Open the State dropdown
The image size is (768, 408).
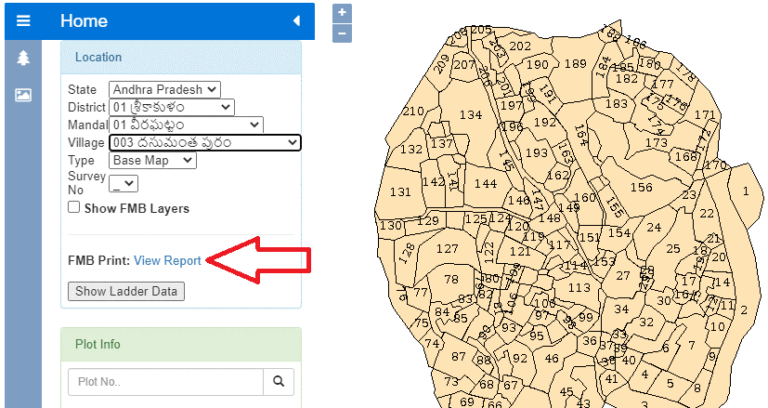click(x=165, y=90)
